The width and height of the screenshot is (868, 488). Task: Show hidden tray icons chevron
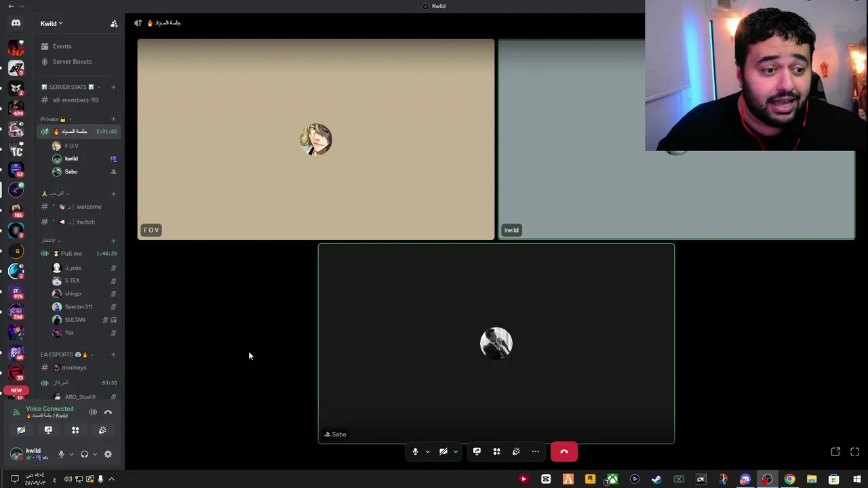tap(111, 479)
